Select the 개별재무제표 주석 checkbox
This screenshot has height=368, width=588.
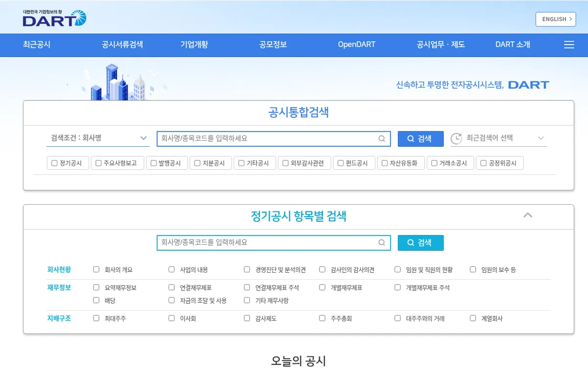pyautogui.click(x=397, y=288)
